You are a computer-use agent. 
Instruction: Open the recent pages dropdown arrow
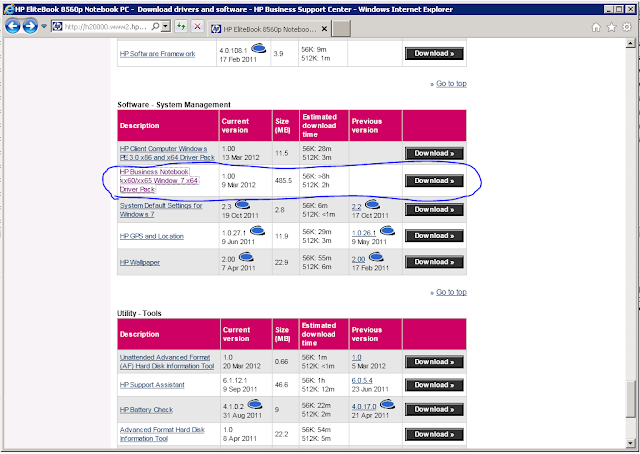(x=44, y=27)
